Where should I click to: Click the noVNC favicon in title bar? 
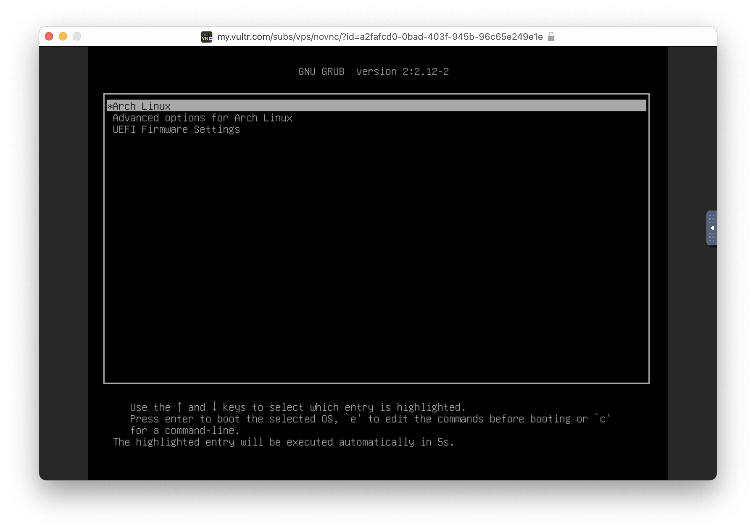point(207,37)
